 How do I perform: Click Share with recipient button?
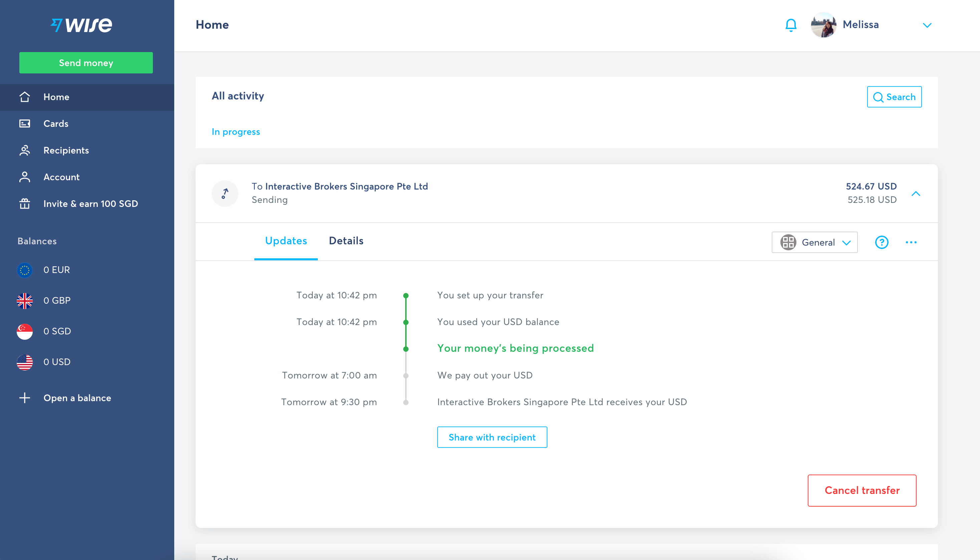[492, 437]
